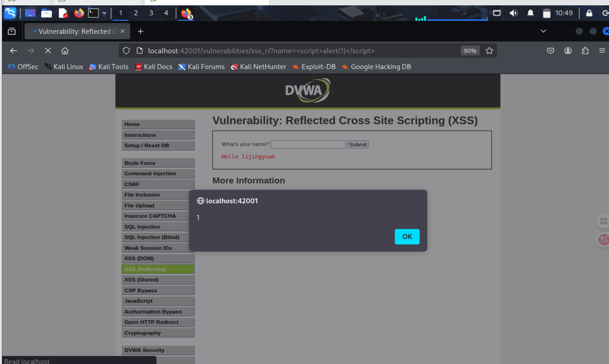Click the clipboard manager tray icon
Image resolution: width=609 pixels, height=364 pixels.
click(x=546, y=14)
